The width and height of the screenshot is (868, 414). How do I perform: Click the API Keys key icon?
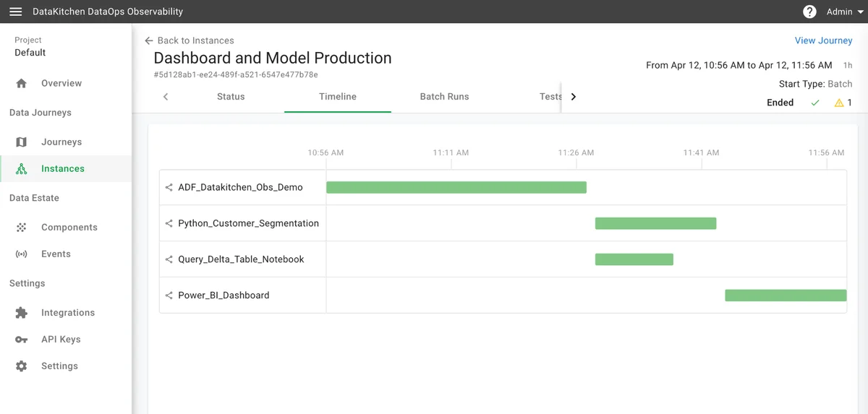(x=21, y=340)
